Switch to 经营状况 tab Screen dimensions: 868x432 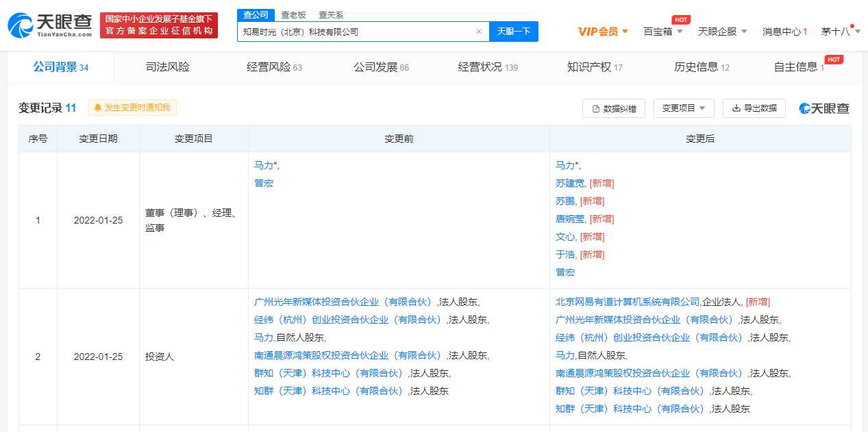click(x=488, y=67)
